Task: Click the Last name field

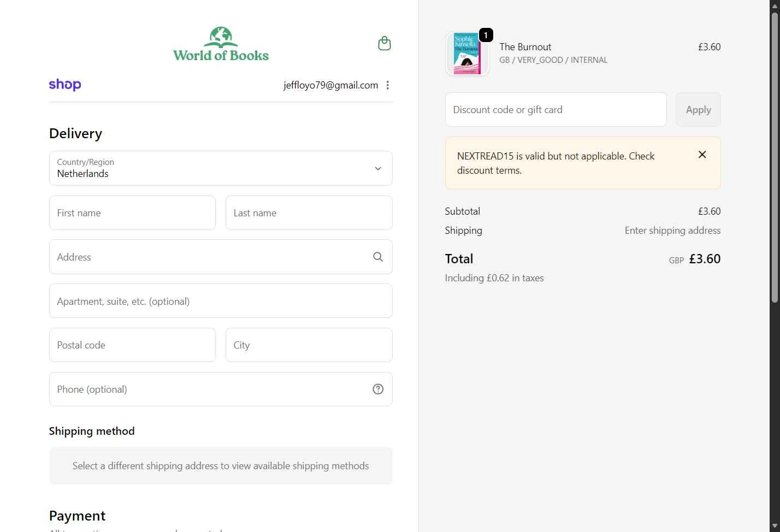Action: (309, 213)
